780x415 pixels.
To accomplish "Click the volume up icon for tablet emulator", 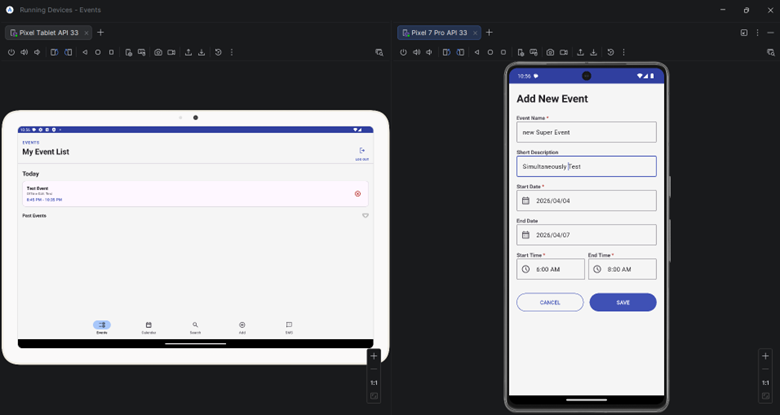I will click(x=24, y=52).
